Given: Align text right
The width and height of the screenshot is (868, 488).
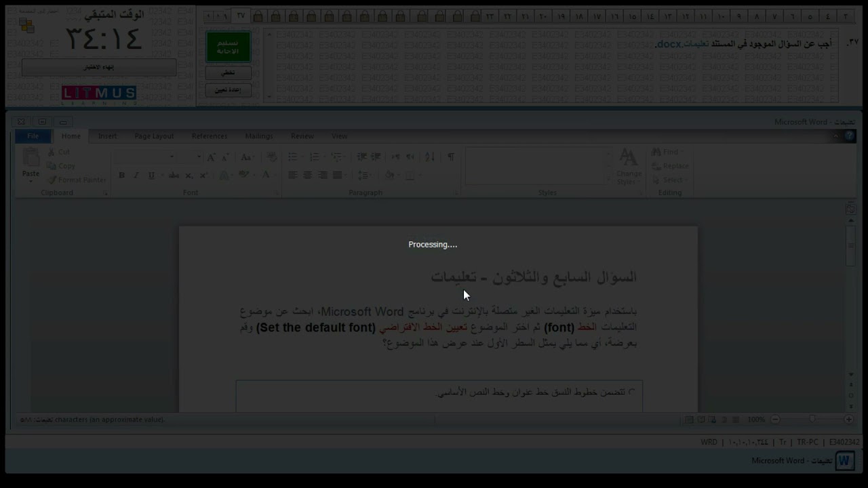Looking at the screenshot, I should coord(323,175).
